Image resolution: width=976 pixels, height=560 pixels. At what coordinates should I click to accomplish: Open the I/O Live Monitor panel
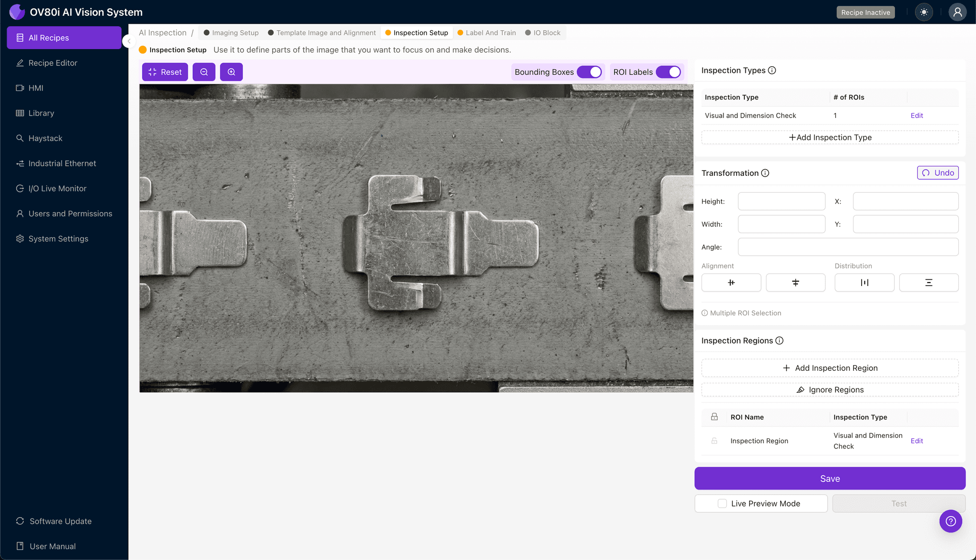click(57, 188)
